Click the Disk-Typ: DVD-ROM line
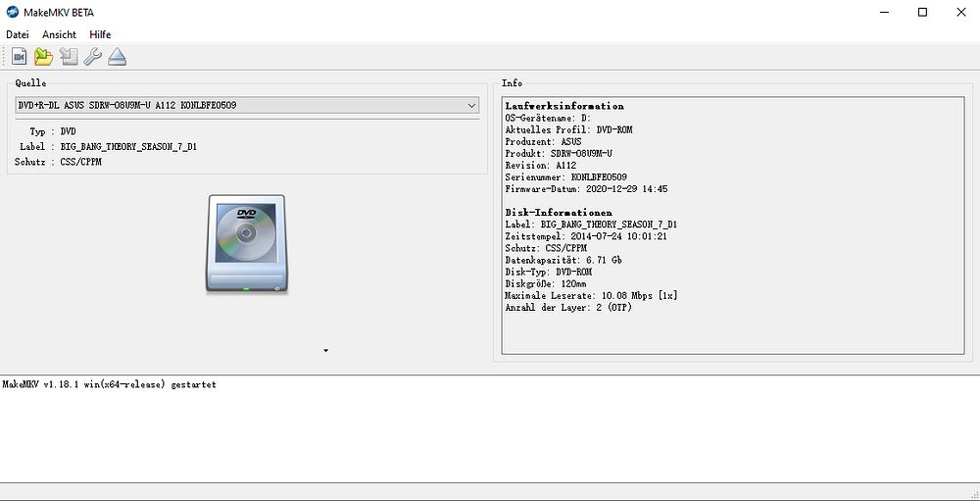Screen dimensions: 980x501 coord(549,273)
